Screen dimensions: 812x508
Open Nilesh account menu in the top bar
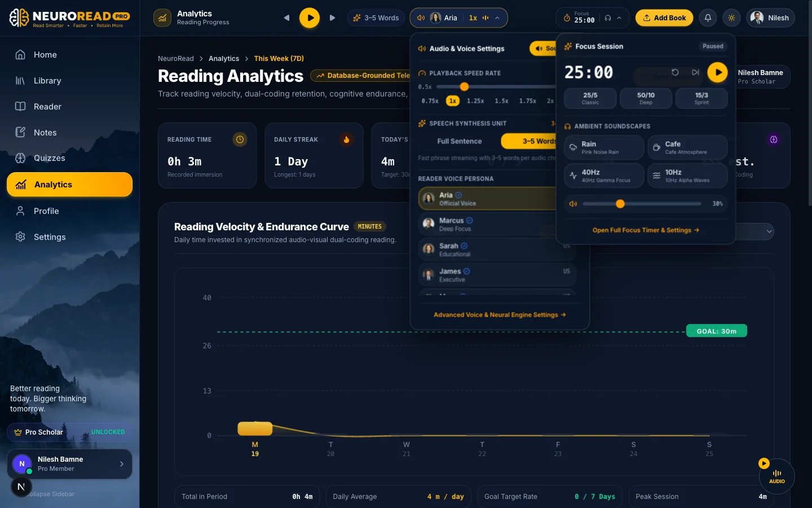(x=771, y=18)
